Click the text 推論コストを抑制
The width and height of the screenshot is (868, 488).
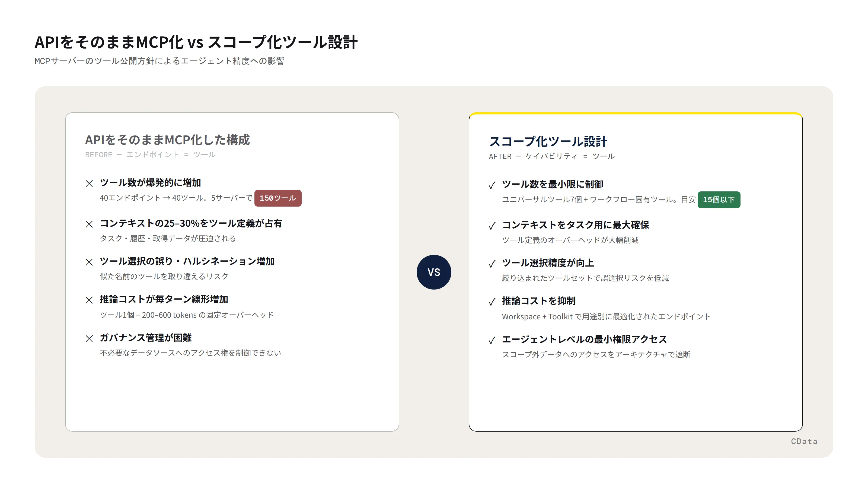click(539, 301)
